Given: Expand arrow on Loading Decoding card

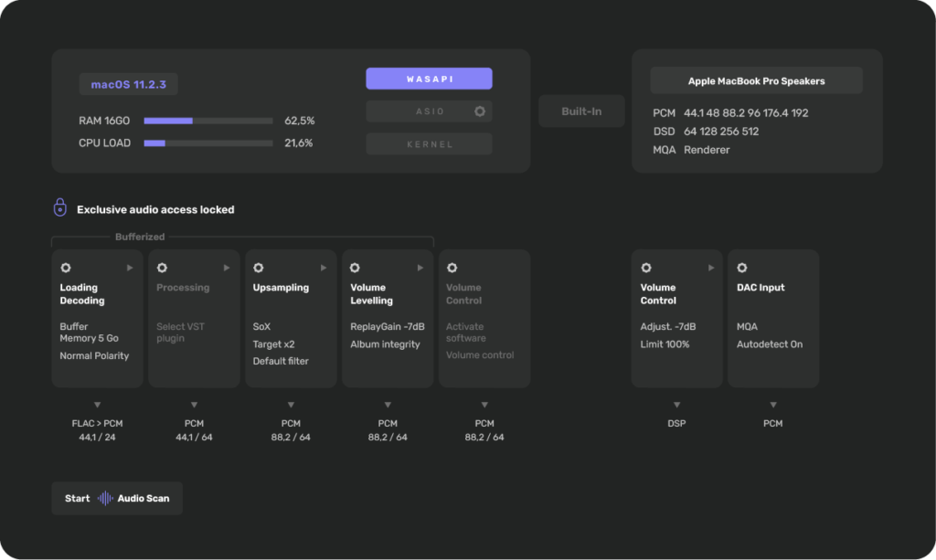Looking at the screenshot, I should (x=130, y=268).
